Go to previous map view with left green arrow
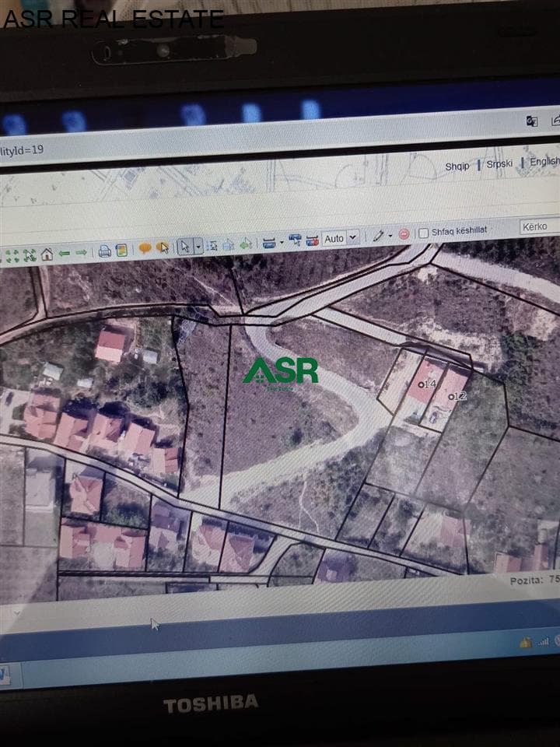 coord(65,253)
